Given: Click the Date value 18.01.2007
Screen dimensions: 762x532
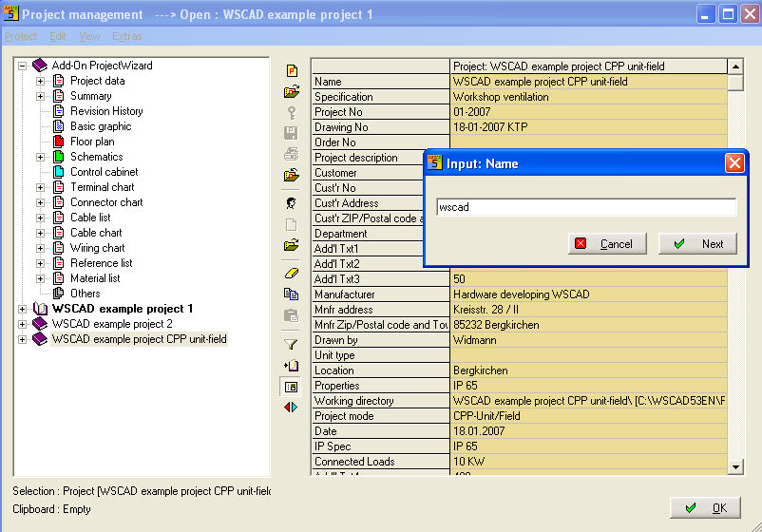Looking at the screenshot, I should (589, 431).
